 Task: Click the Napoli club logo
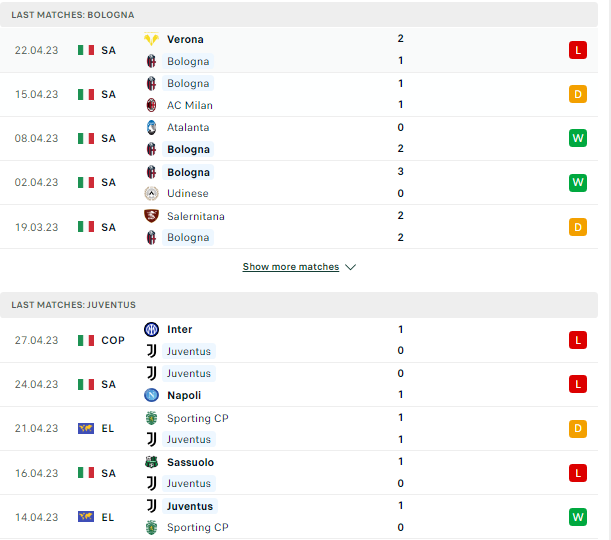[151, 395]
